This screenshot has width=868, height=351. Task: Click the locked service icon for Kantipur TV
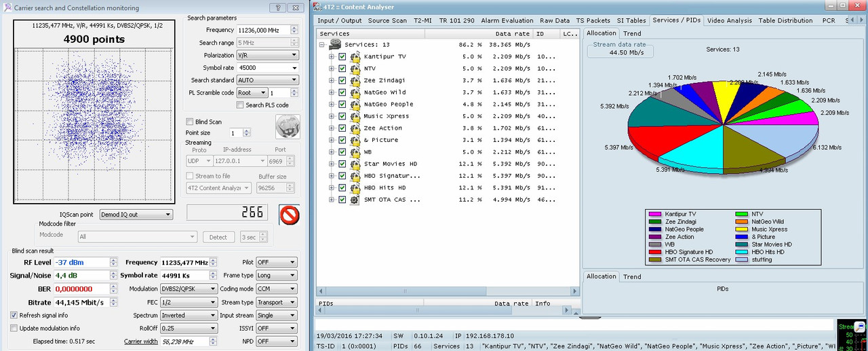click(x=355, y=56)
